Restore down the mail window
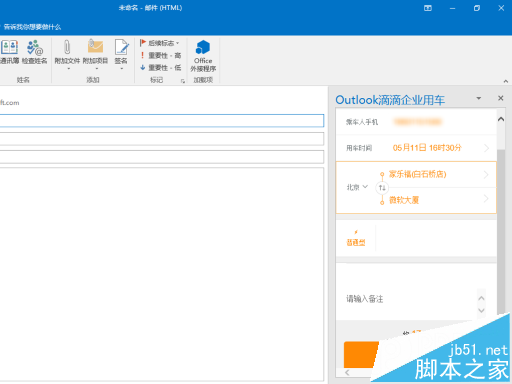 click(x=477, y=8)
